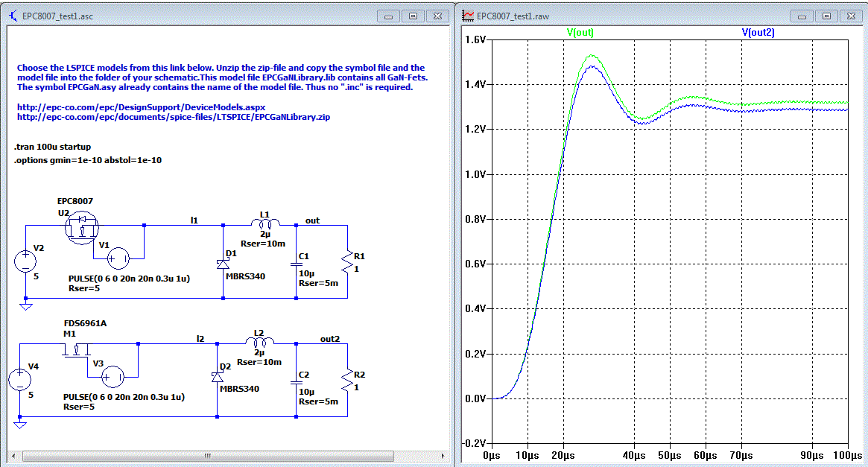This screenshot has height=467, width=868.
Task: Click capacitor C1 symbol
Action: pyautogui.click(x=296, y=264)
